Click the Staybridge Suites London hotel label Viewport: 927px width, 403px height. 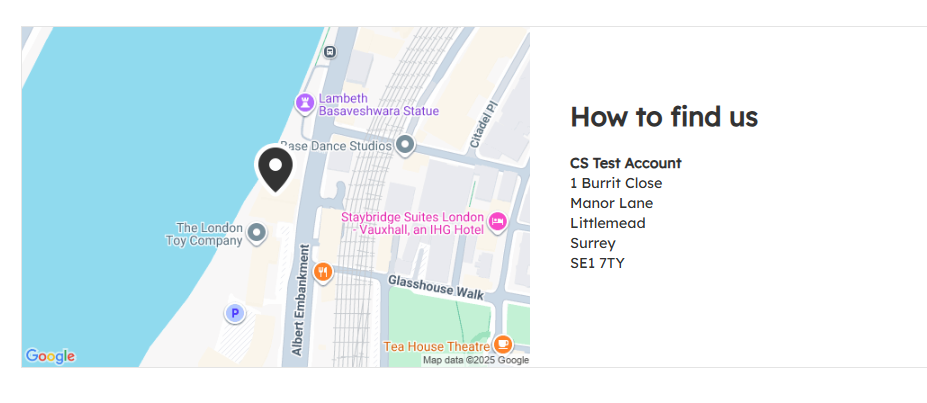(x=412, y=224)
